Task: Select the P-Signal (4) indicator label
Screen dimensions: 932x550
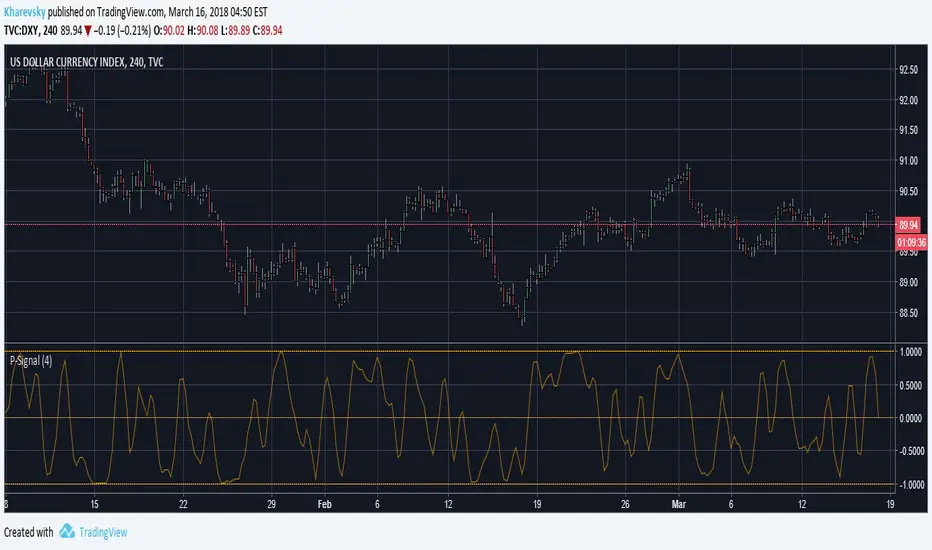Action: pos(31,361)
